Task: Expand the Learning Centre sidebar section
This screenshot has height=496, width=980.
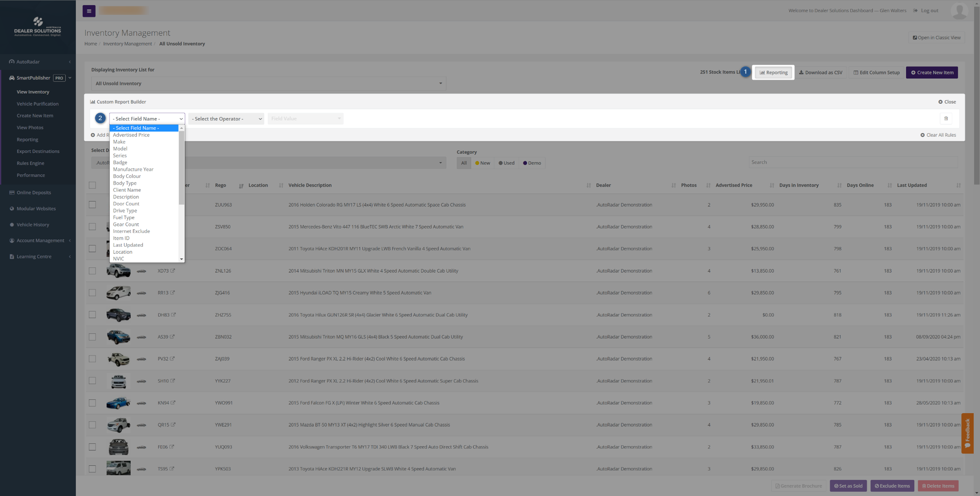Action: (38, 257)
